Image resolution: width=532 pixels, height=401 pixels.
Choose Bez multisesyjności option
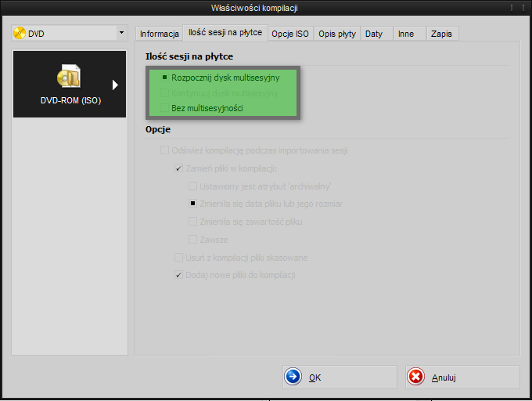point(202,108)
